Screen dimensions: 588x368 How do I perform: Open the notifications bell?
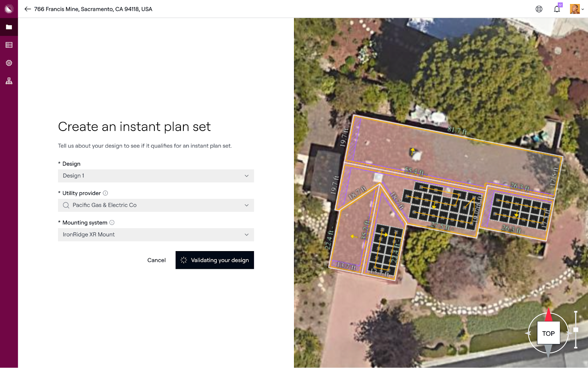[557, 9]
